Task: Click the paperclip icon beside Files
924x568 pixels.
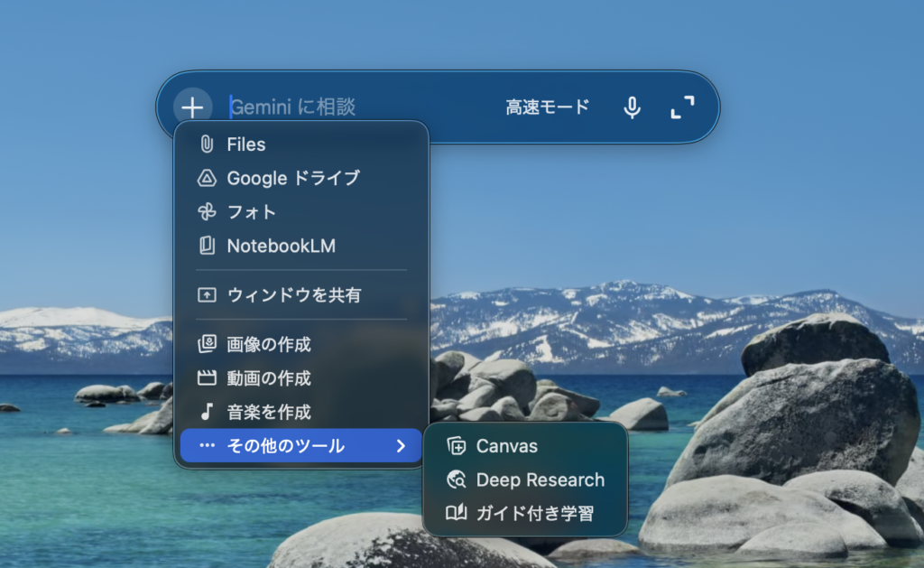Action: [x=207, y=144]
